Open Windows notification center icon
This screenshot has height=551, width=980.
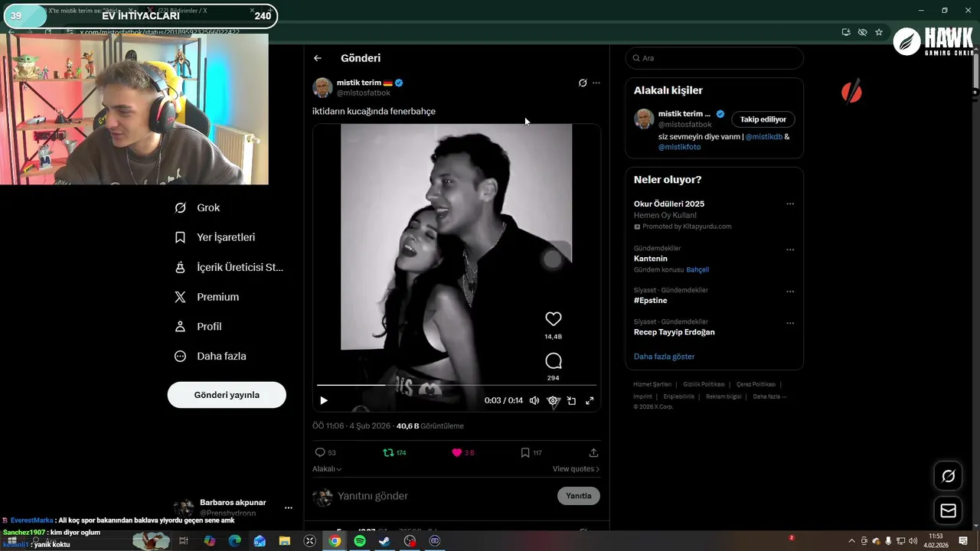(x=963, y=541)
